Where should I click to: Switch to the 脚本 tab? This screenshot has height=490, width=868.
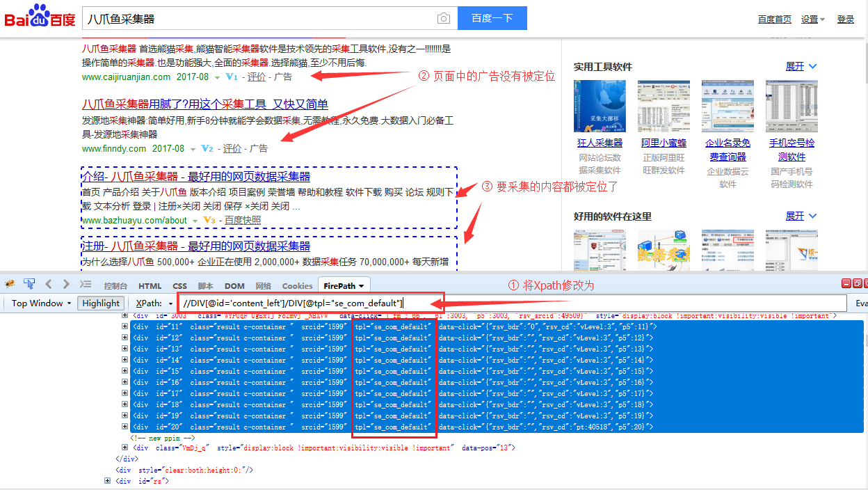tap(205, 286)
